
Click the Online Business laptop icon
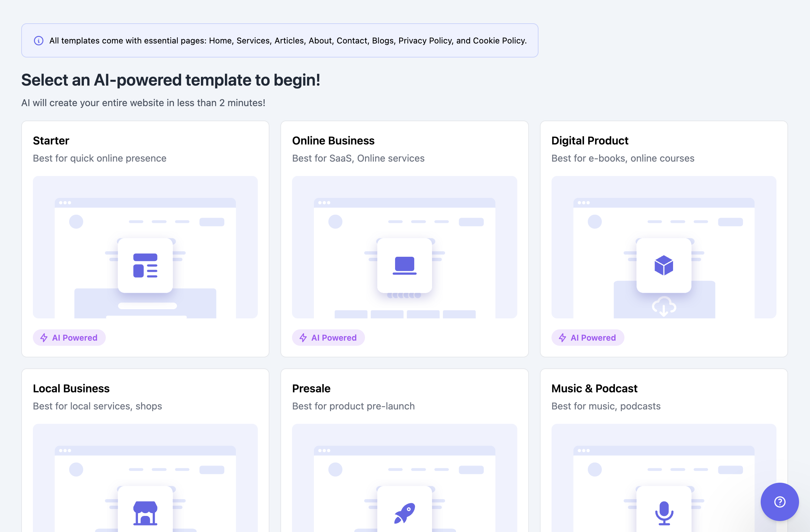pyautogui.click(x=404, y=265)
